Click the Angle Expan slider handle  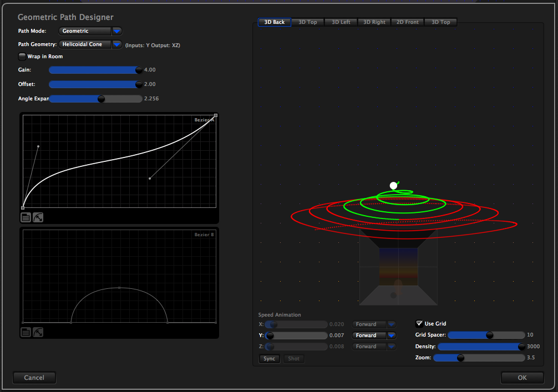click(x=101, y=99)
